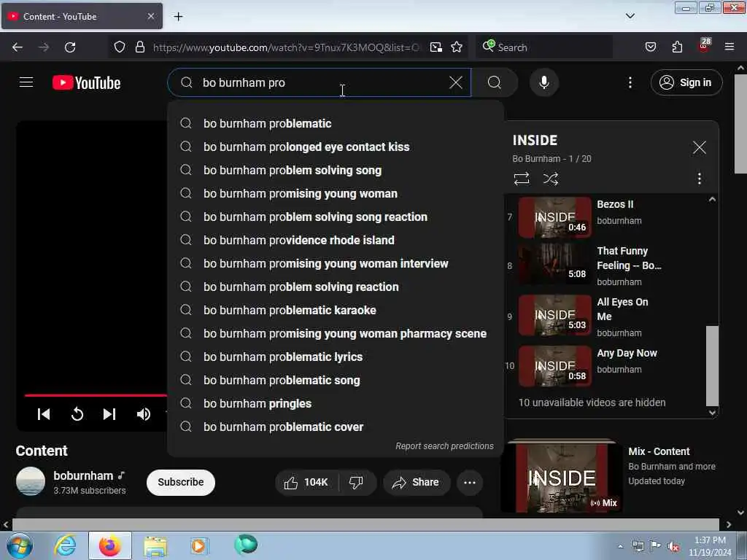View site security padlock details
This screenshot has width=747, height=560.
(139, 47)
